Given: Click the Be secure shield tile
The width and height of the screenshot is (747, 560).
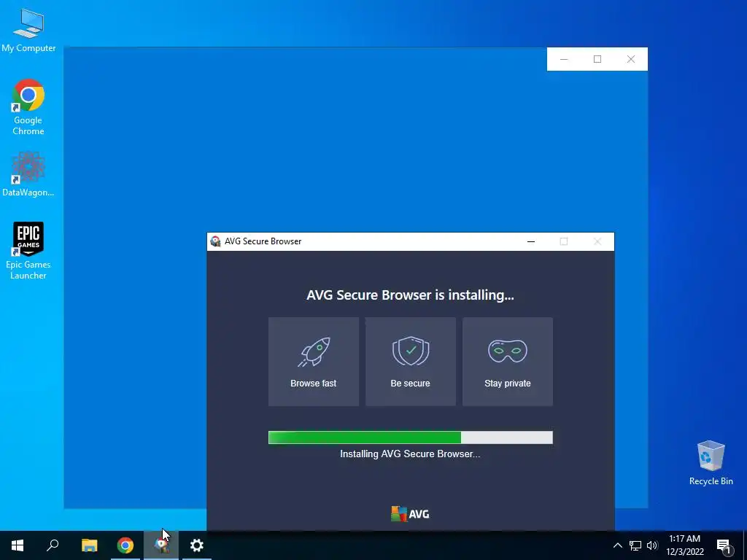Looking at the screenshot, I should [x=410, y=362].
